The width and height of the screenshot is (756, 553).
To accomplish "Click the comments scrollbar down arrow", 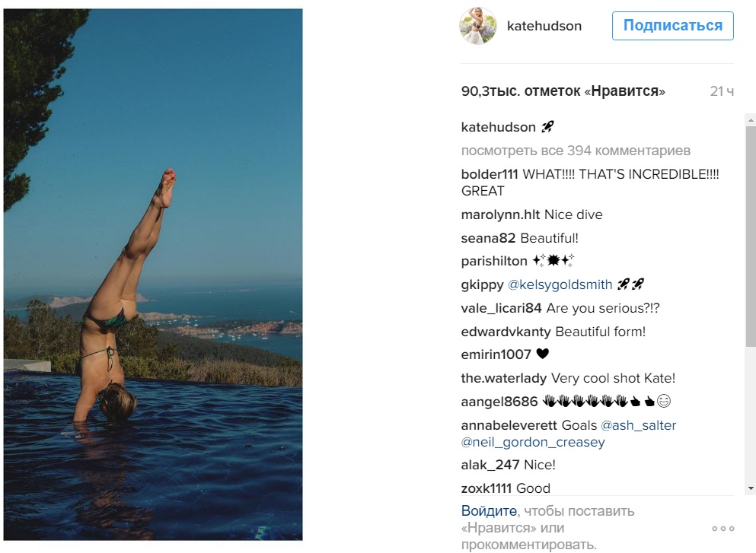I will [751, 488].
